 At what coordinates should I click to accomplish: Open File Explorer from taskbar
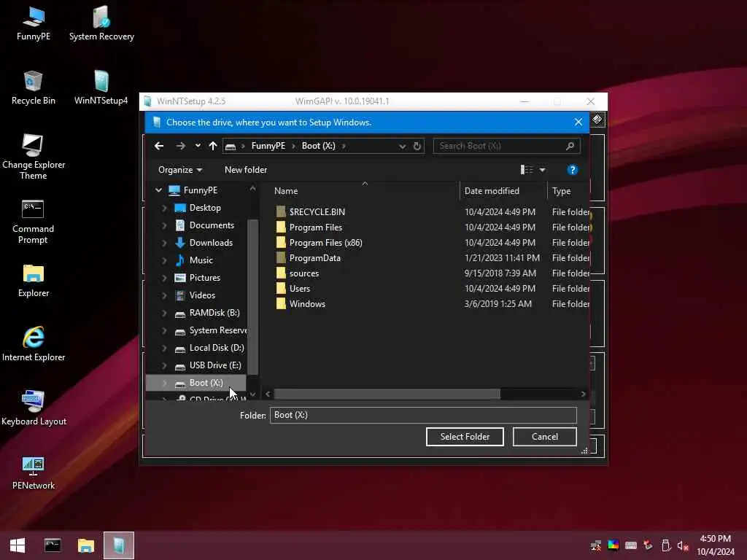86,545
